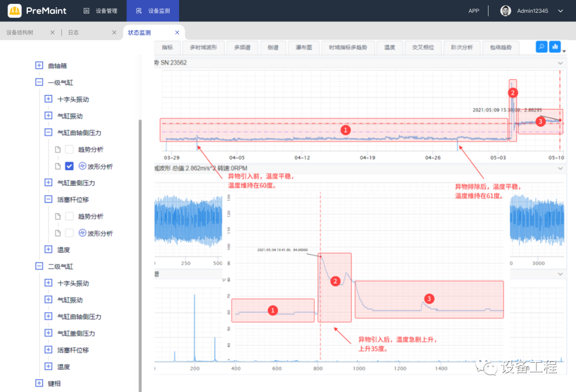Switch to the 多时域波形 tab
Screen dimensions: 576x392
(203, 47)
